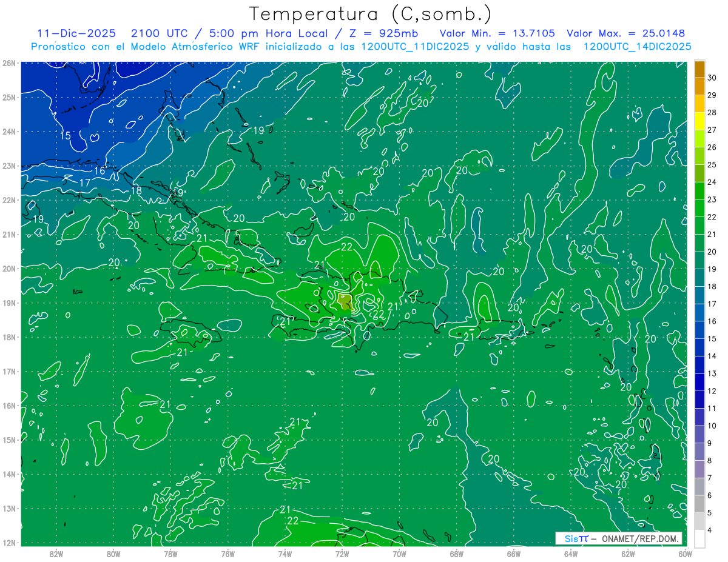Click the 'ONAMET/REP.DOM.' credit label

pyautogui.click(x=639, y=538)
